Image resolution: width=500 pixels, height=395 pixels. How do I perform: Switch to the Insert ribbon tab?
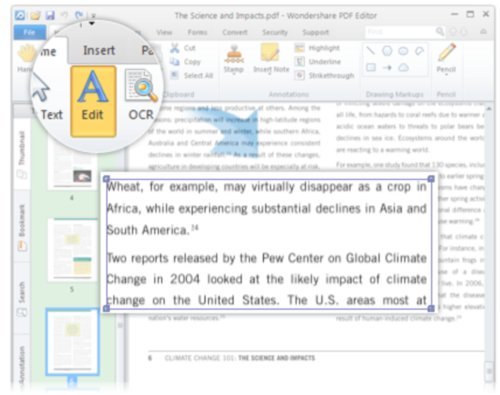pyautogui.click(x=99, y=50)
